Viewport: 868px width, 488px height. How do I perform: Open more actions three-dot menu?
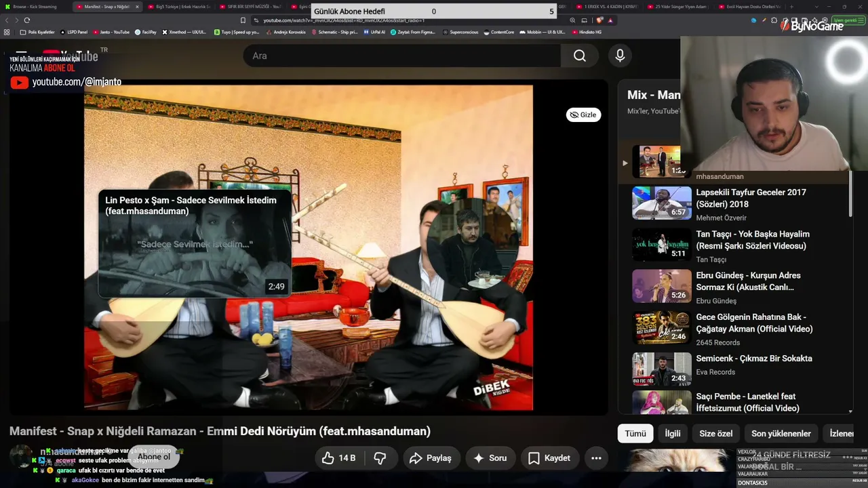[x=596, y=458]
